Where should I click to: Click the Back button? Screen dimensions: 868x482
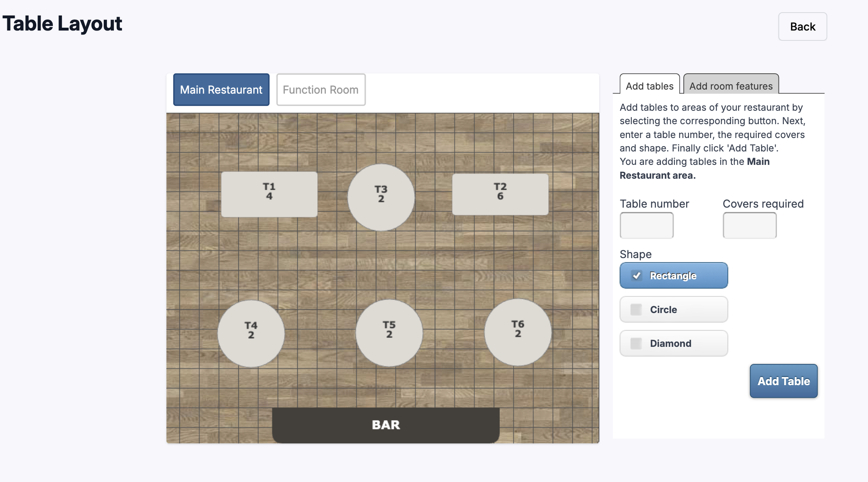point(803,26)
